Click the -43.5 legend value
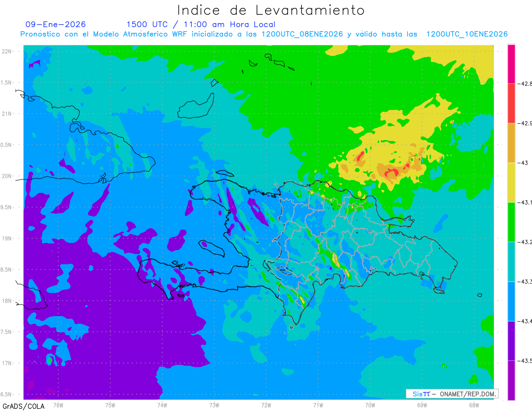The image size is (532, 411). coord(525,361)
